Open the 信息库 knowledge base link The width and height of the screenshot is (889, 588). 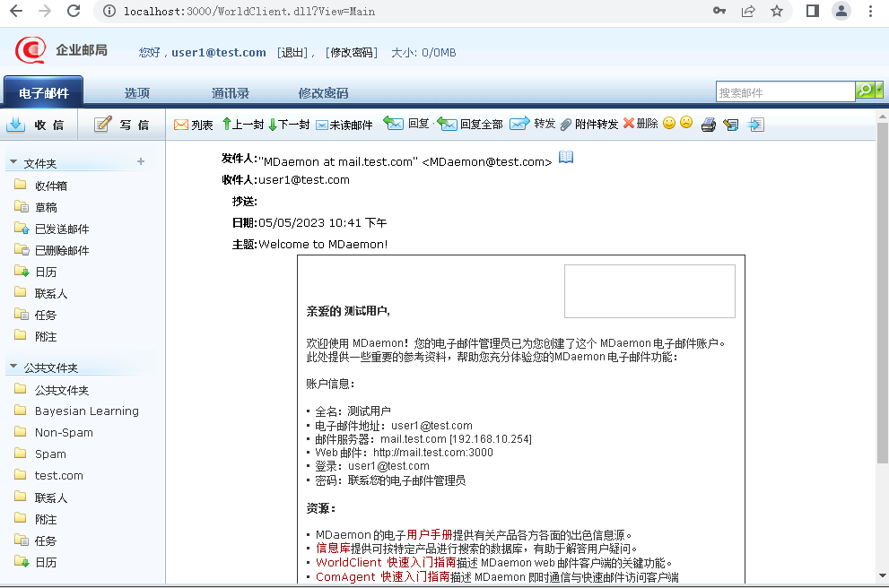[x=333, y=549]
